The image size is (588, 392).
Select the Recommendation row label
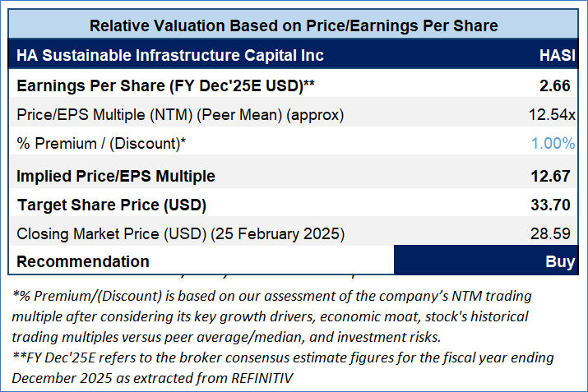[83, 261]
